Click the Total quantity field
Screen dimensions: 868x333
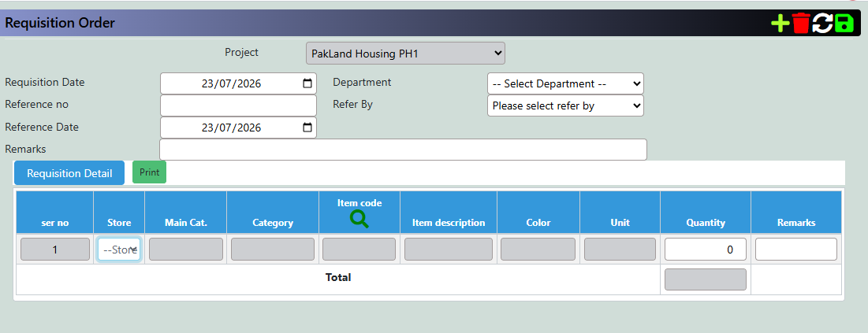pos(706,279)
